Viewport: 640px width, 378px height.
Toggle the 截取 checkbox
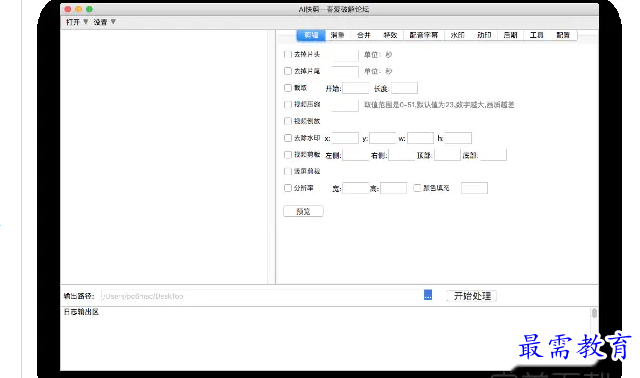288,88
